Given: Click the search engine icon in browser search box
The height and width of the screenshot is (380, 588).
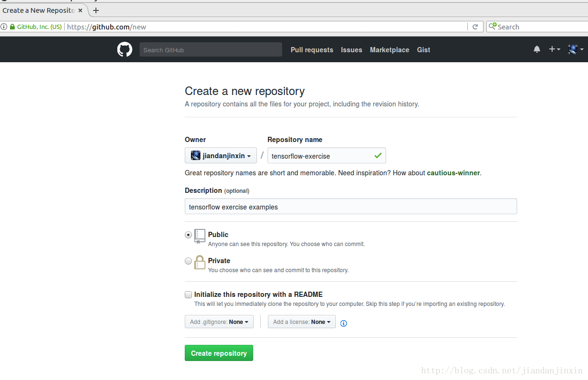Looking at the screenshot, I should 493,26.
